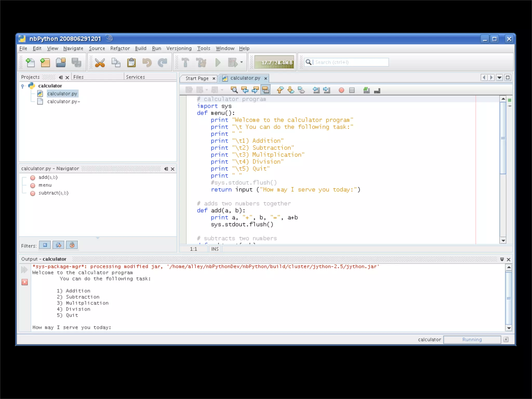532x399 pixels.
Task: Switch to the Start Page tab
Action: click(197, 78)
